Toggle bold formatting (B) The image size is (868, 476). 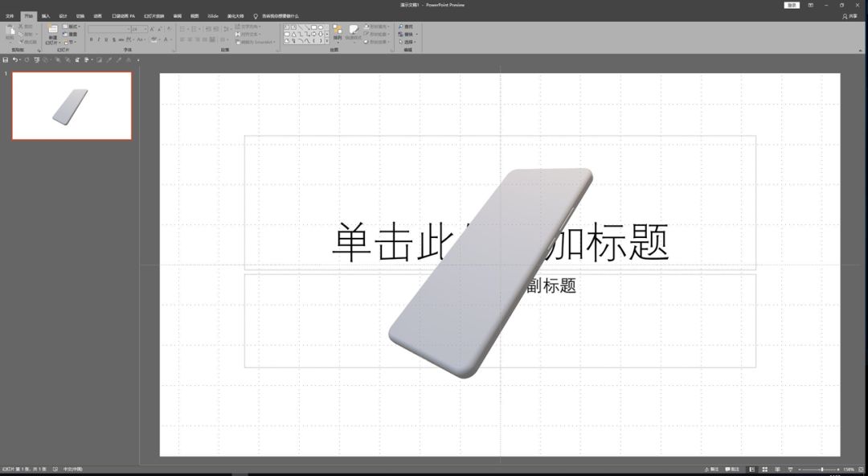point(92,39)
